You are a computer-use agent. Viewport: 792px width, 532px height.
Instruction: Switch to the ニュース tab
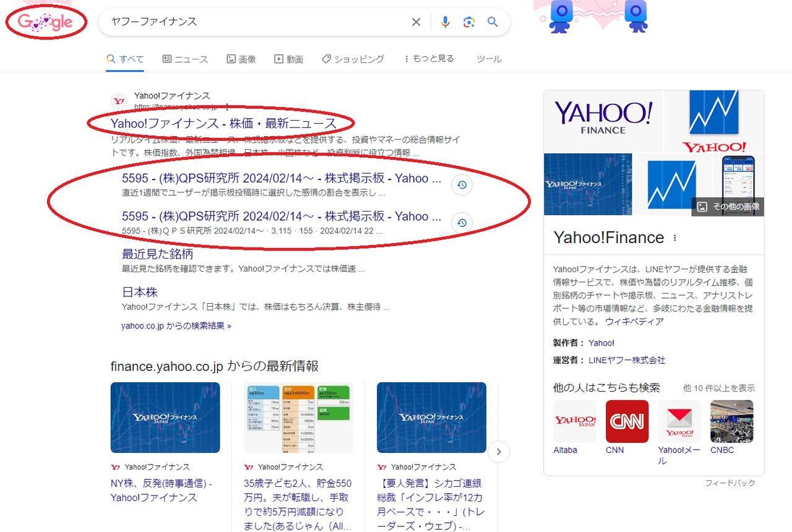click(x=186, y=59)
